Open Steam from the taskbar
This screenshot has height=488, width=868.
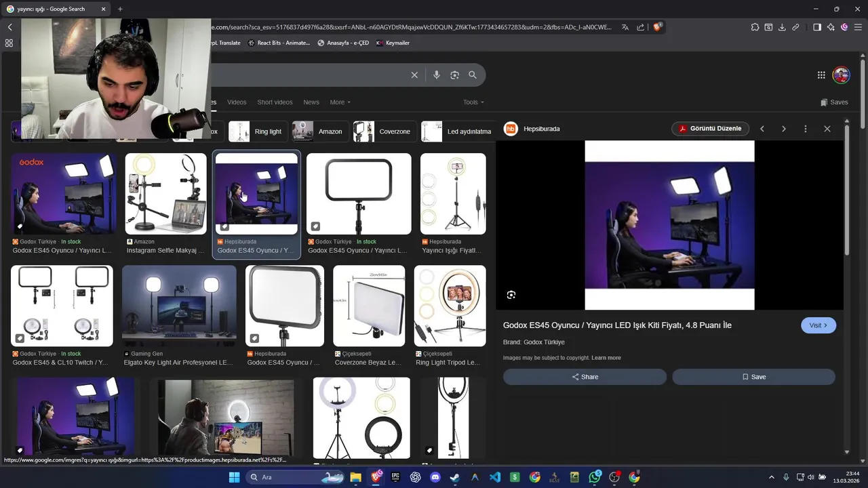coord(454,477)
